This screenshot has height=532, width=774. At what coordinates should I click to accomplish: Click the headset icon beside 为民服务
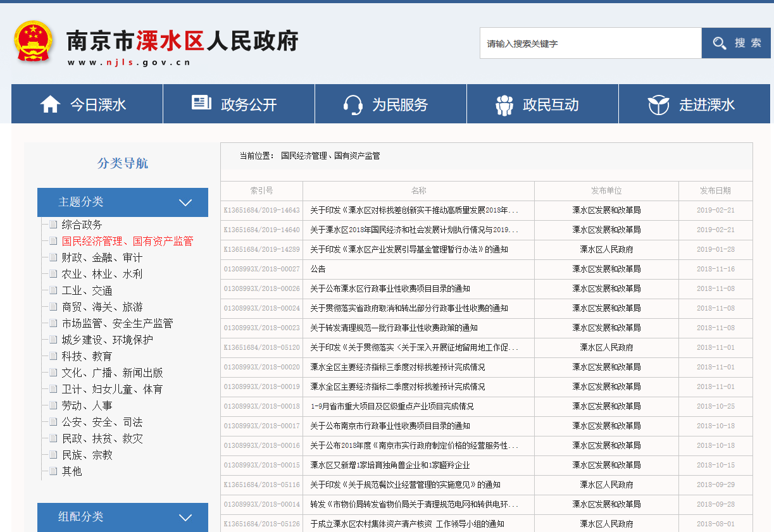click(x=353, y=104)
